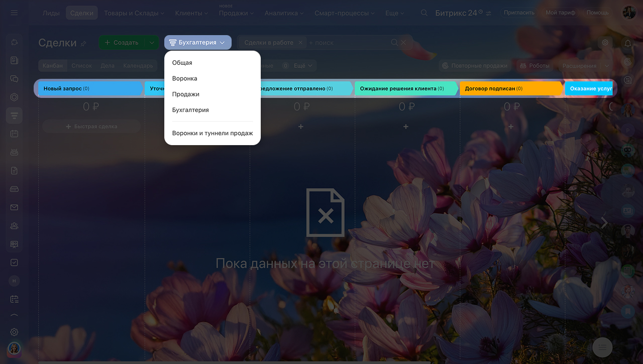
Task: Click the search magnifier in top bar
Action: pyautogui.click(x=424, y=13)
